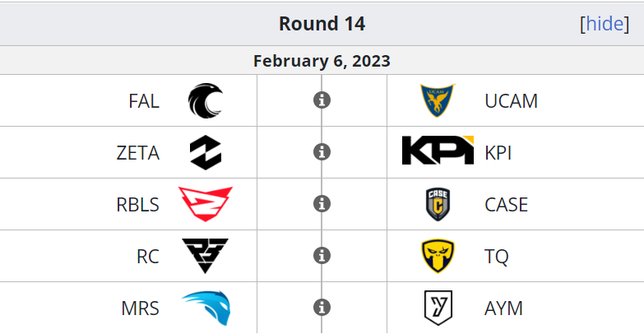Open match info for ZETA vs KPI
The width and height of the screenshot is (644, 334).
322,152
